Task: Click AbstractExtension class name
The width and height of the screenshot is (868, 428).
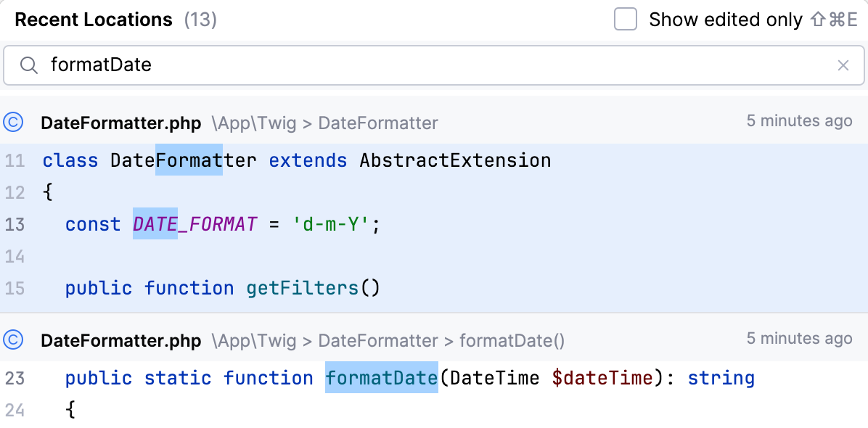Action: click(455, 160)
